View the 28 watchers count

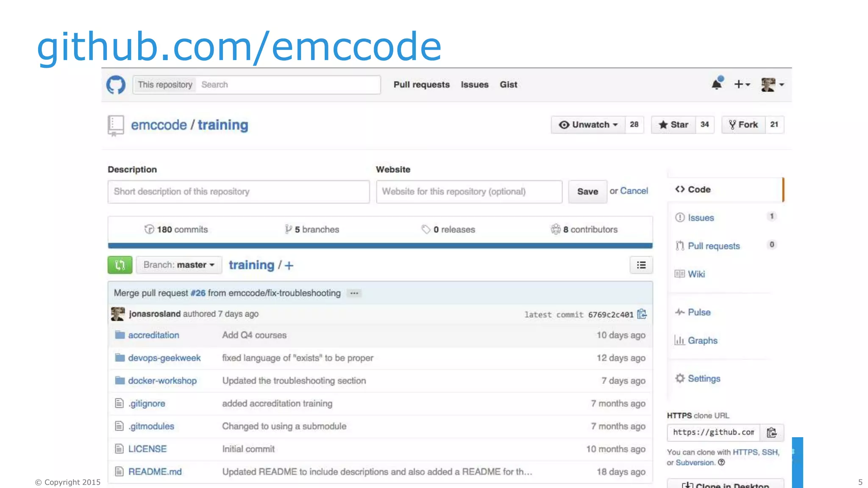[634, 125]
